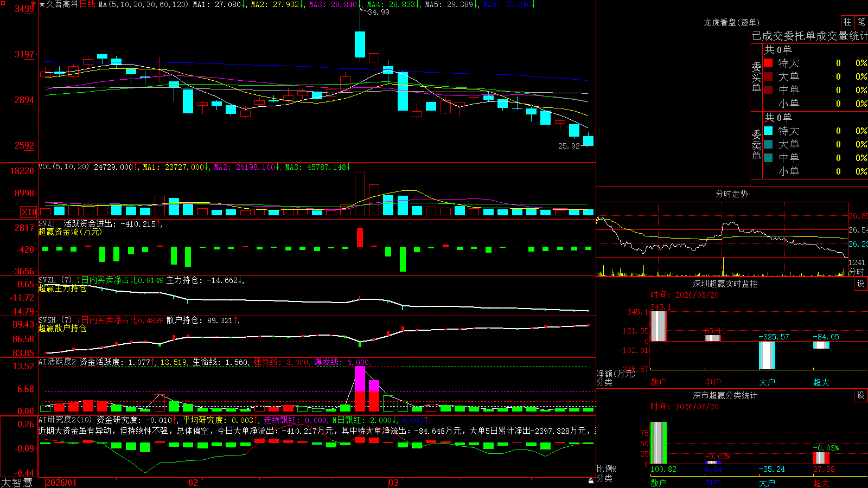Click dark red 大单 swatch under 委买单
Image resolution: width=868 pixels, height=488 pixels.
tap(768, 76)
